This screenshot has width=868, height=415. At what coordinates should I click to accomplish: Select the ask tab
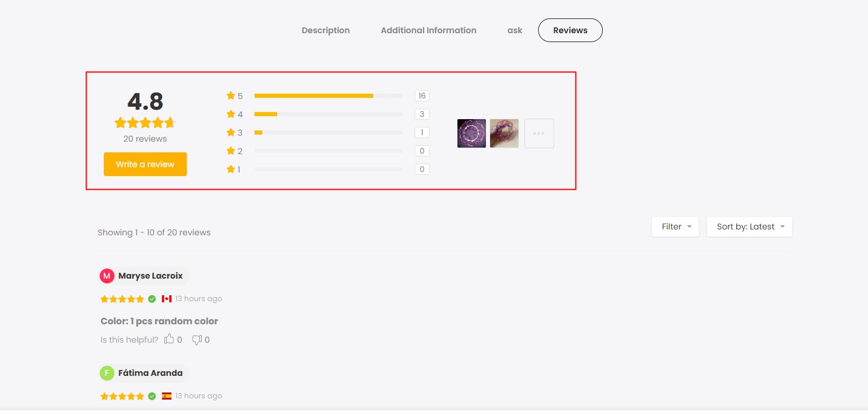pos(515,30)
